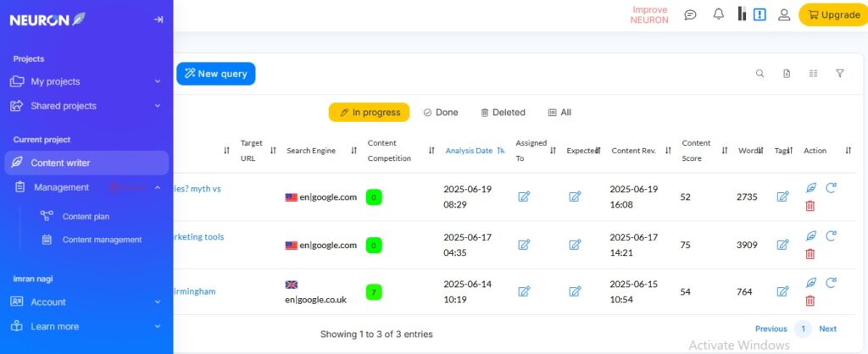Open the table filter funnel icon
This screenshot has width=868, height=354.
[x=840, y=74]
